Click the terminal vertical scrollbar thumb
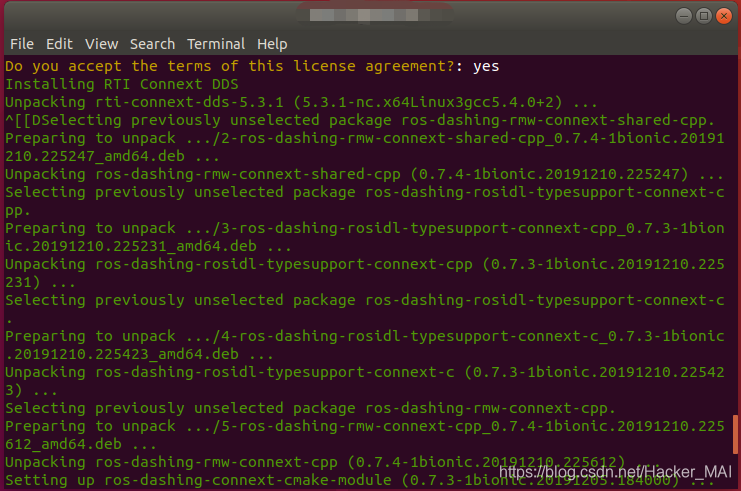The image size is (741, 491). [735, 435]
